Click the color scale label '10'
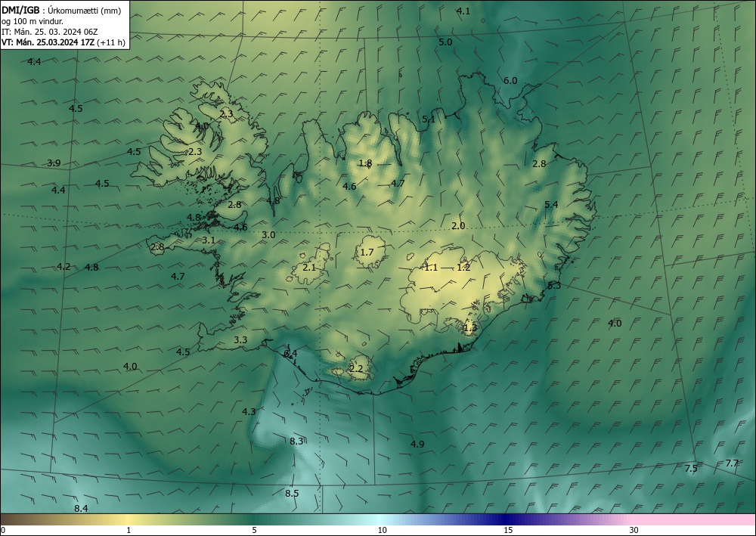 [x=382, y=530]
